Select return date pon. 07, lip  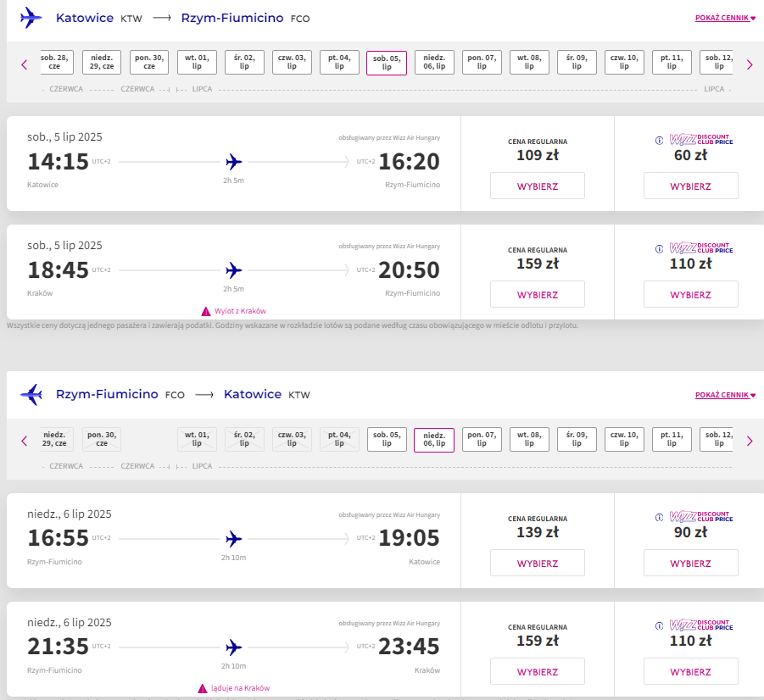(x=482, y=439)
